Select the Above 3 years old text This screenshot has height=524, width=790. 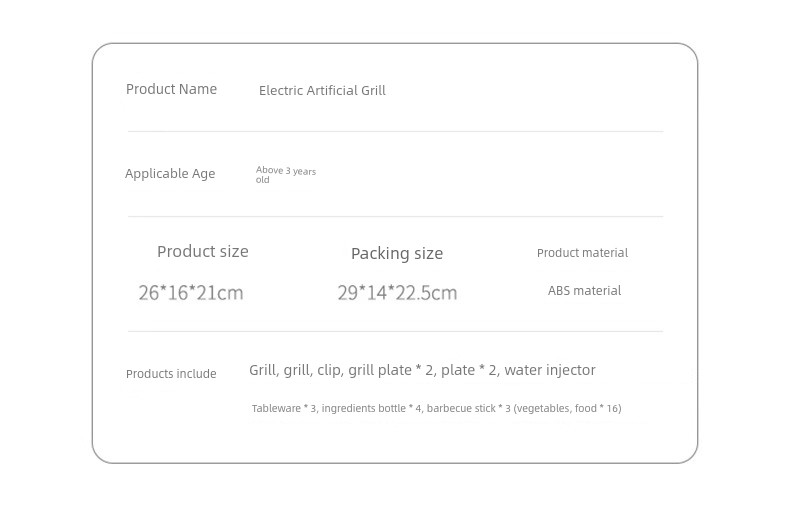286,175
